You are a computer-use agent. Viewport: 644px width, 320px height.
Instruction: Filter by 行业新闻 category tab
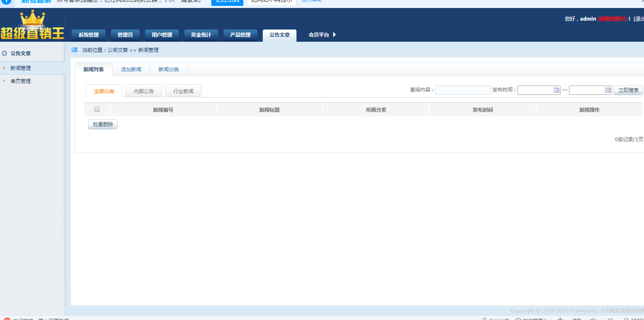[x=183, y=91]
